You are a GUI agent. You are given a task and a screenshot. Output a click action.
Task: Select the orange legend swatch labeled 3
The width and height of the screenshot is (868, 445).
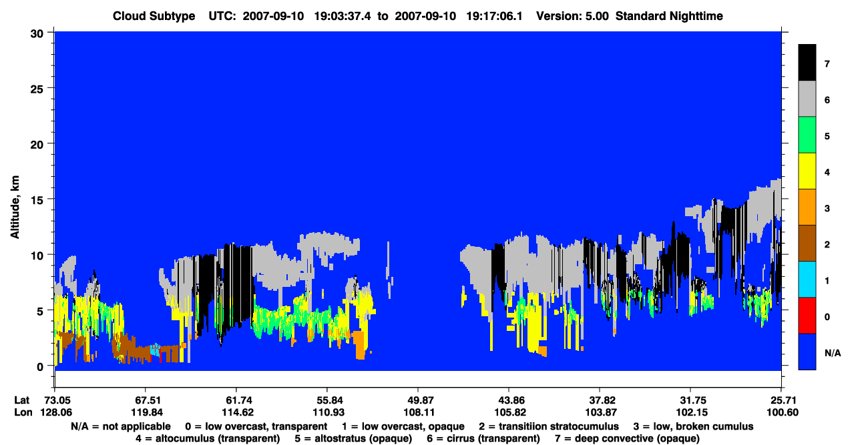pyautogui.click(x=807, y=207)
